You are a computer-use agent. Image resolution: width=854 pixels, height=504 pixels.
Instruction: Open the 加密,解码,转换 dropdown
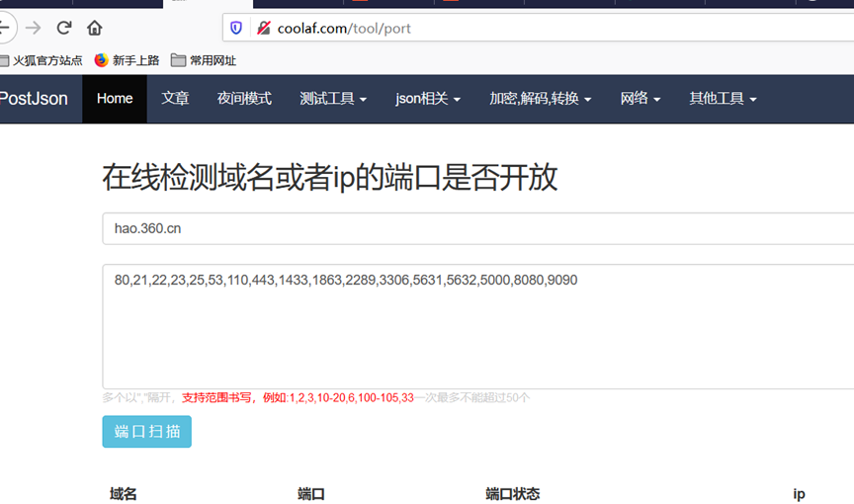pyautogui.click(x=540, y=99)
